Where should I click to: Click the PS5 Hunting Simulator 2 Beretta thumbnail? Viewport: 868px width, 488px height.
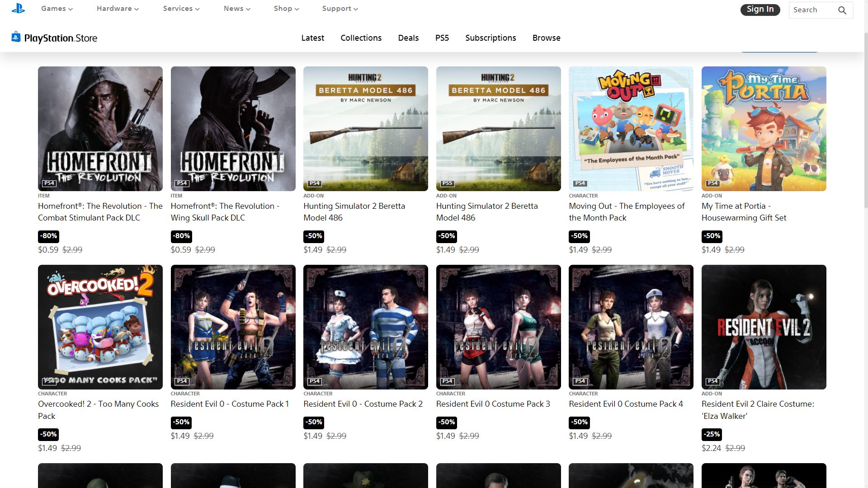pos(498,129)
